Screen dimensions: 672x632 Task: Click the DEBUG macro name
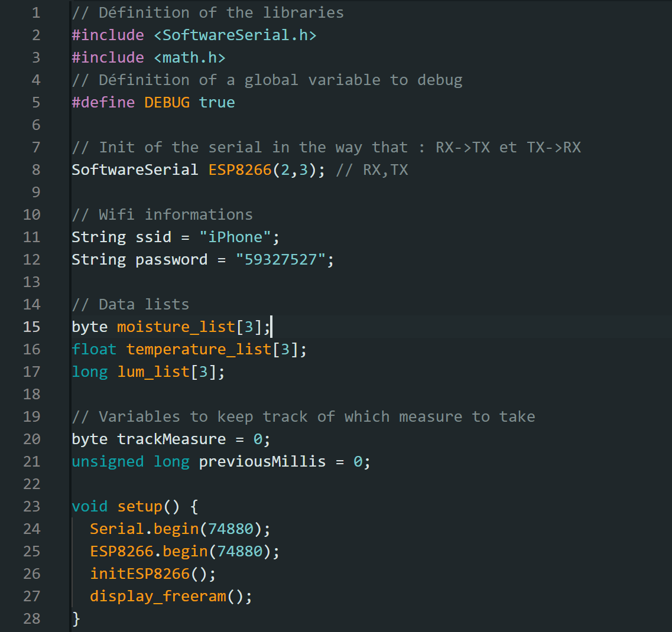[x=167, y=102]
